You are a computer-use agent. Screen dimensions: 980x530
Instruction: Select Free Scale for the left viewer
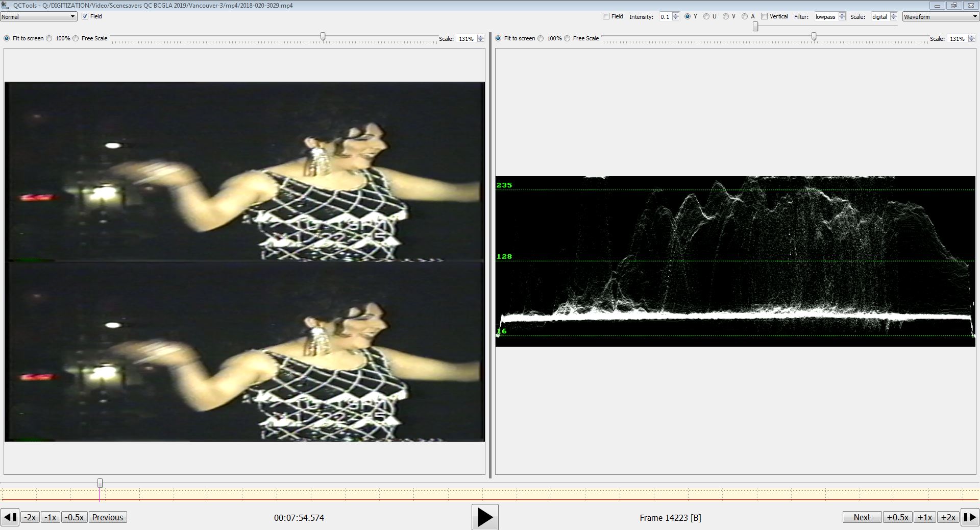tap(75, 38)
